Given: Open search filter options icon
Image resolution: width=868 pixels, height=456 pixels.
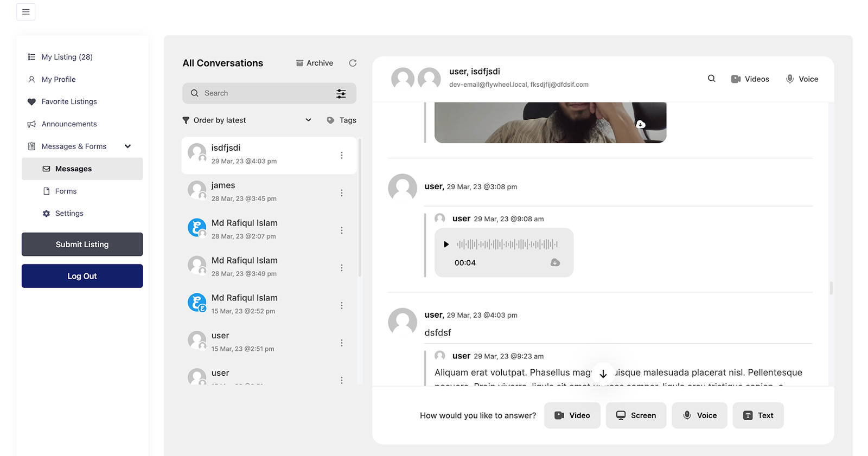Looking at the screenshot, I should (x=341, y=93).
